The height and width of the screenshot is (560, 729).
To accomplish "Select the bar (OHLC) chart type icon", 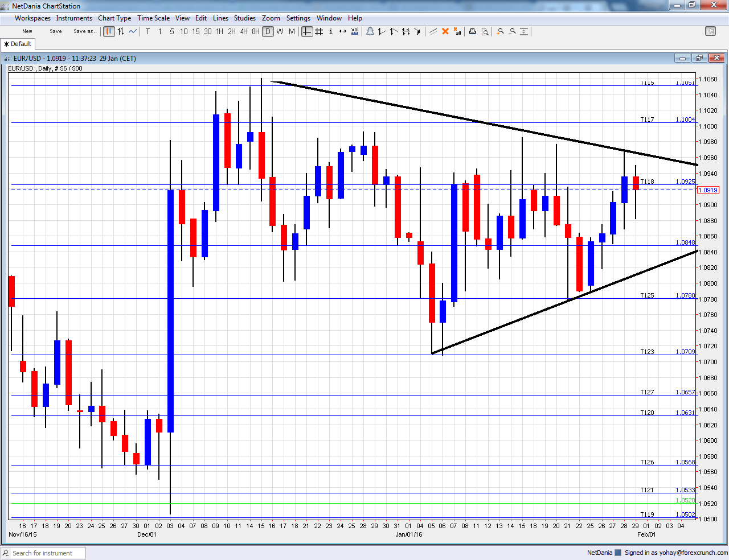I will (121, 31).
